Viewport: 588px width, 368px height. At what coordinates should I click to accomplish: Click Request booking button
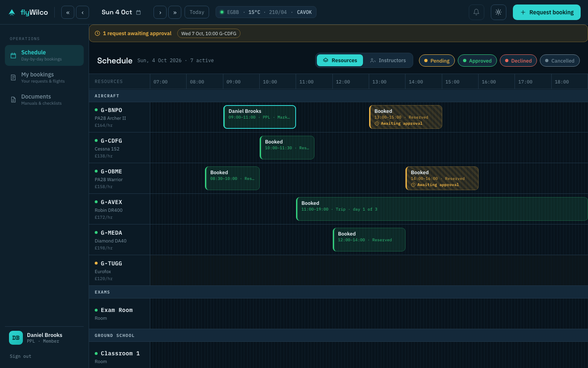pyautogui.click(x=547, y=12)
